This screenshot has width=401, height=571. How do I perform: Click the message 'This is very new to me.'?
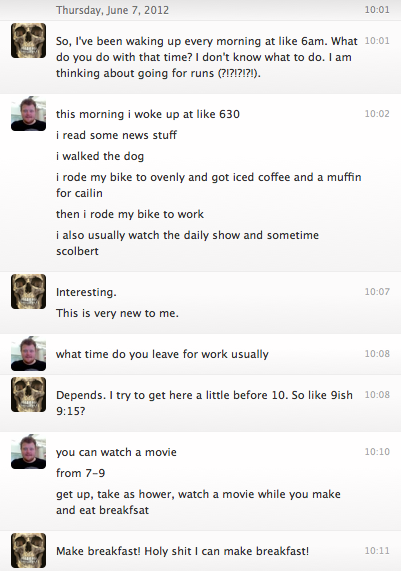coord(117,313)
